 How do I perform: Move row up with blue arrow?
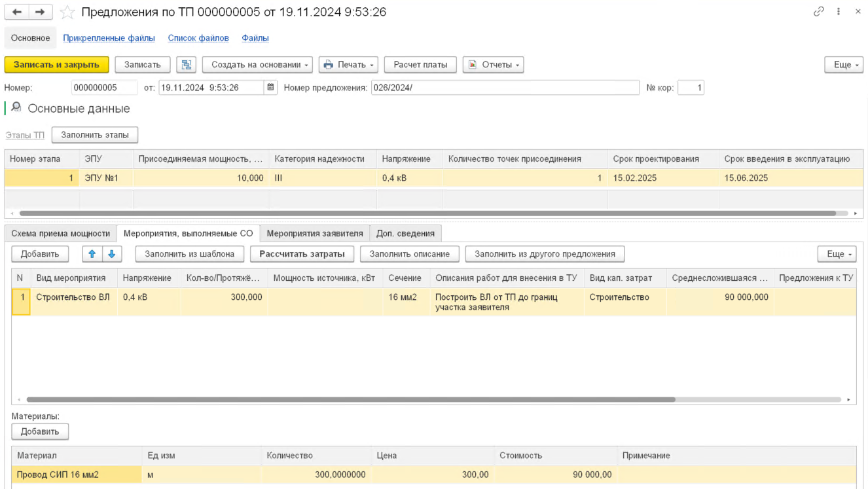click(x=92, y=254)
